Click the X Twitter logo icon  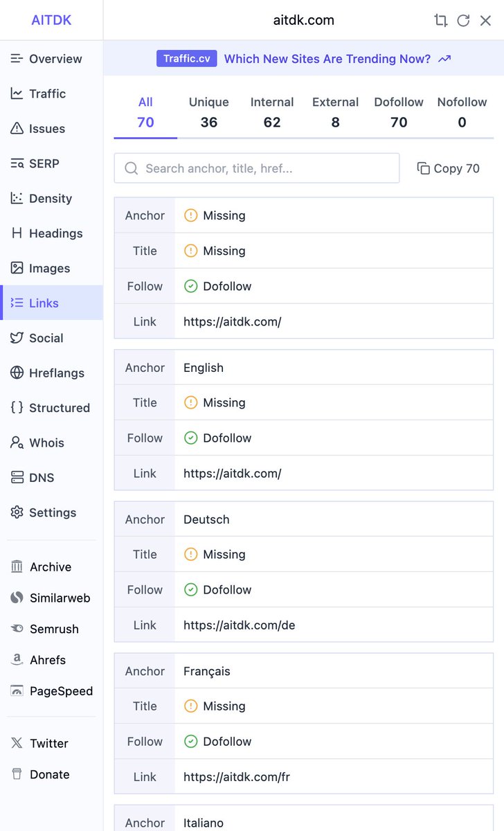coord(17,743)
